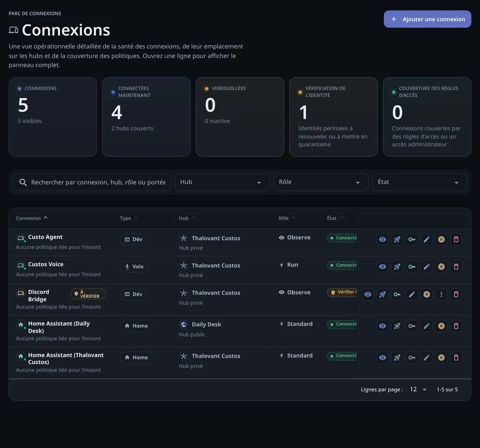
Task: Click Ajouter une connexion button
Action: (427, 19)
